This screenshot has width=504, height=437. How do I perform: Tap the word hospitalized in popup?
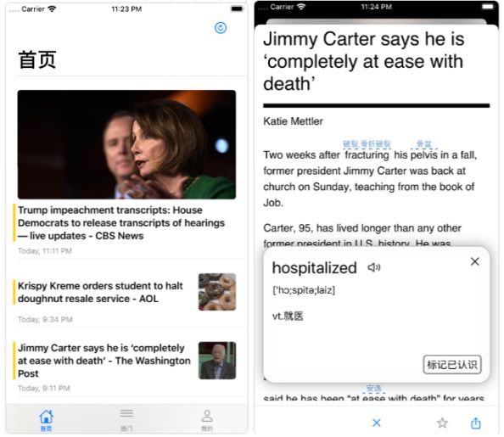coord(314,268)
